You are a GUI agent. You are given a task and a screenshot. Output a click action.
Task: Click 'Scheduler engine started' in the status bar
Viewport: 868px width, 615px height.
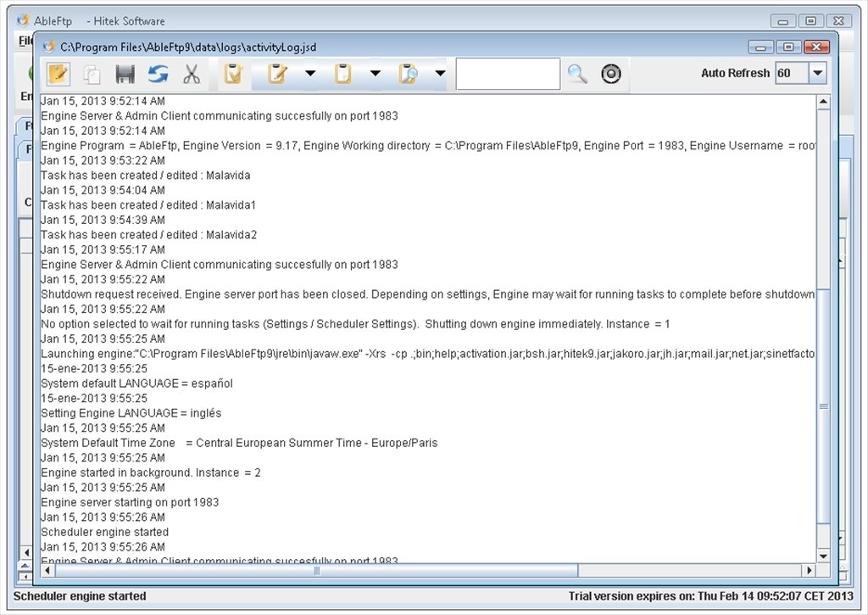[80, 596]
